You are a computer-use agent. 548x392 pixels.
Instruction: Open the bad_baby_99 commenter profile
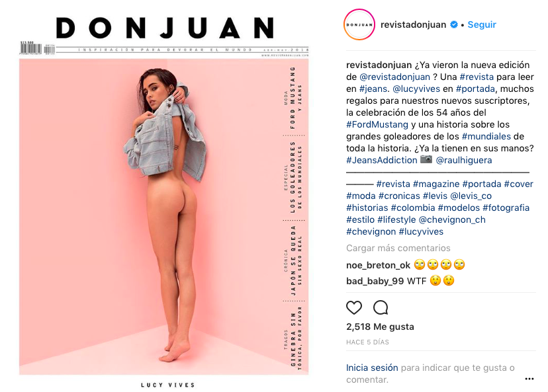(x=375, y=281)
